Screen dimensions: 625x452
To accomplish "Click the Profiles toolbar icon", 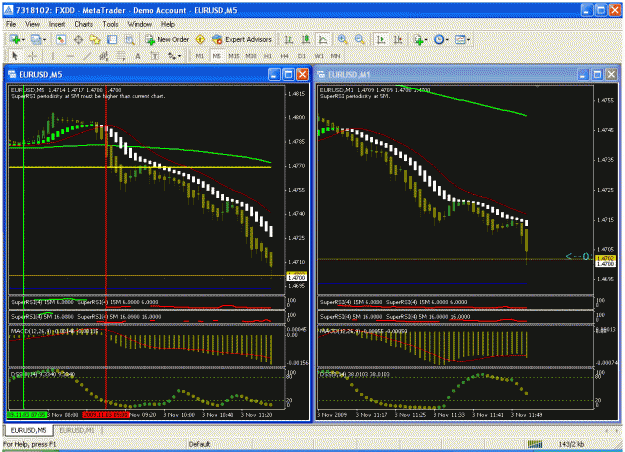I will (x=36, y=39).
